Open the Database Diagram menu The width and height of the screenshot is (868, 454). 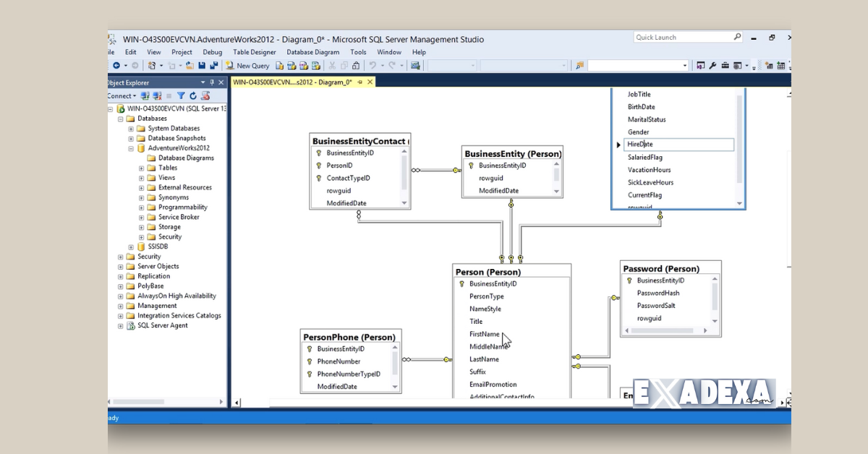coord(312,51)
